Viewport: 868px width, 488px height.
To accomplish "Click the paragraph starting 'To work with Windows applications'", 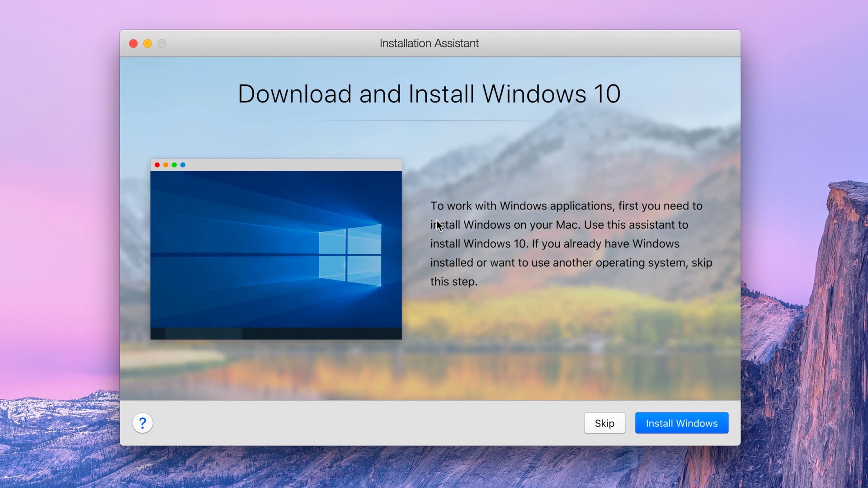I will click(571, 244).
